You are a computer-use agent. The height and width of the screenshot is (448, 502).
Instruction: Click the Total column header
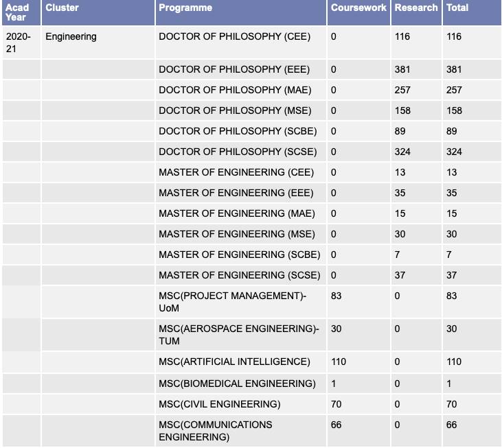point(457,8)
